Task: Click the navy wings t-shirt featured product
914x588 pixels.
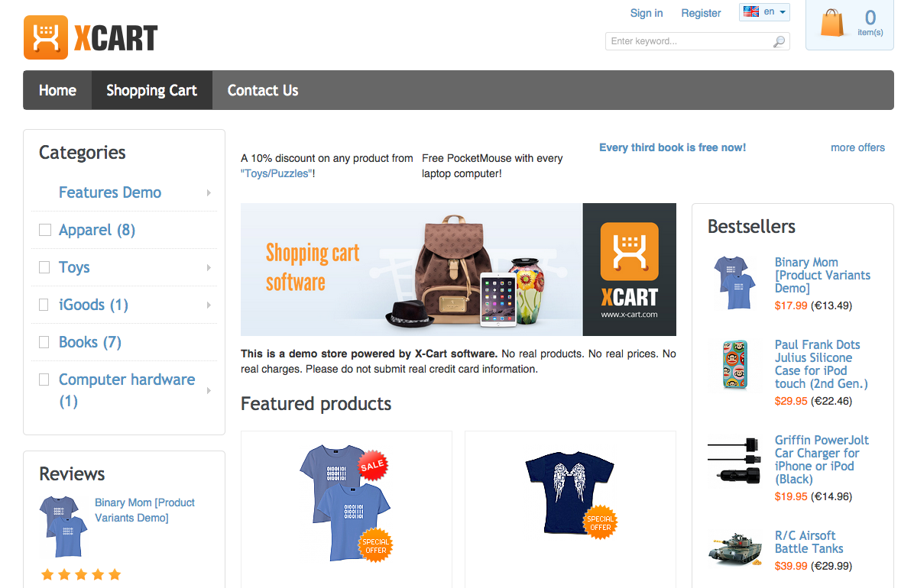Action: tap(570, 488)
